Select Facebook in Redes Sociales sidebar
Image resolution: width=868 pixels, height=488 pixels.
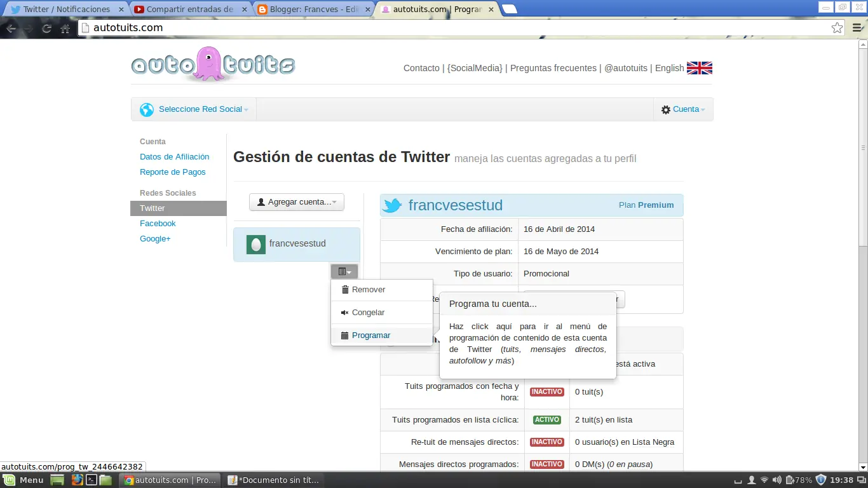pyautogui.click(x=158, y=224)
